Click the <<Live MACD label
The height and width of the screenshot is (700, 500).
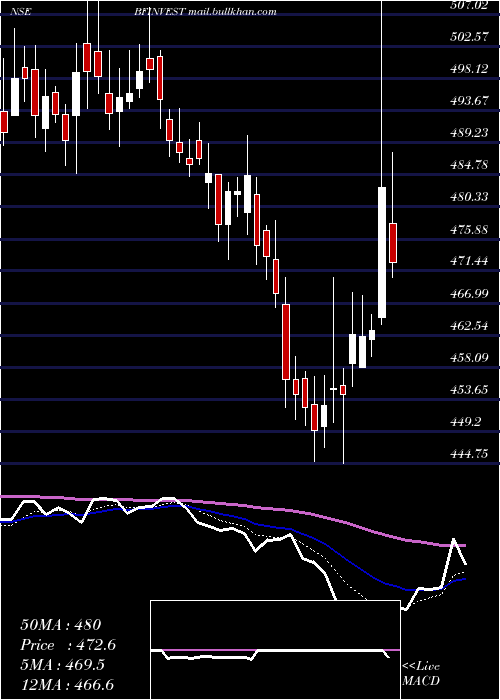click(x=421, y=673)
